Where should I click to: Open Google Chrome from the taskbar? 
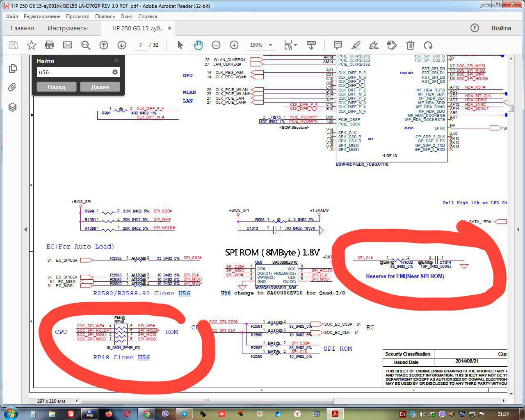tap(146, 414)
